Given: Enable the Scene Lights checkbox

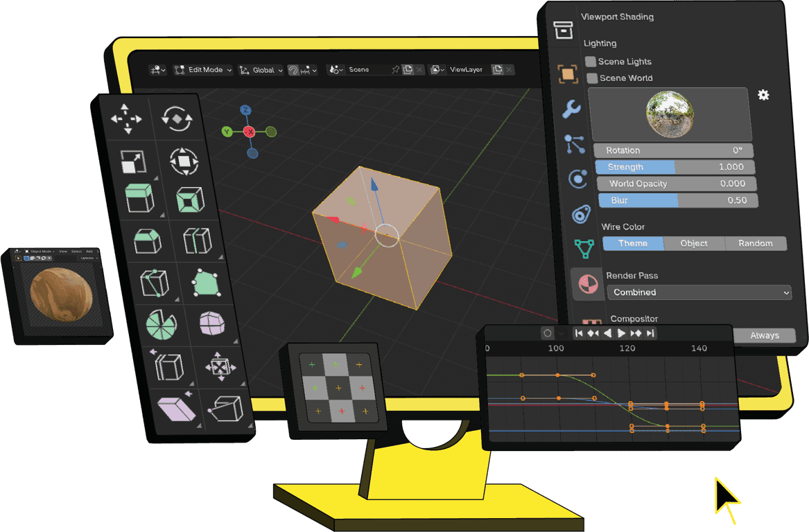Looking at the screenshot, I should pos(591,62).
